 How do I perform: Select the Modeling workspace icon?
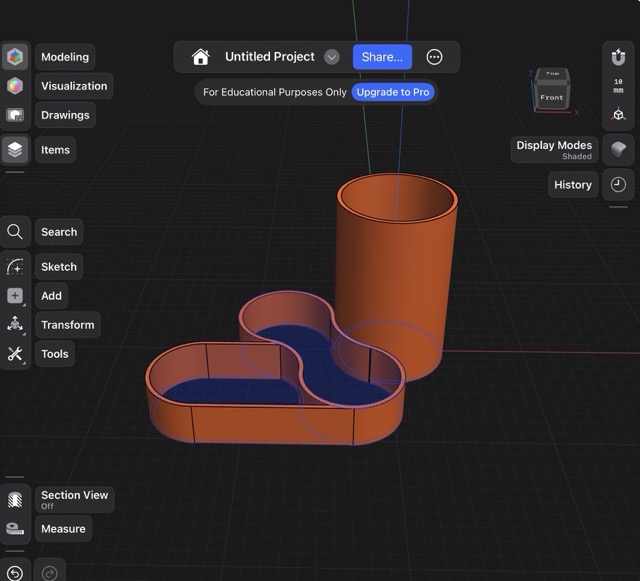pyautogui.click(x=15, y=57)
